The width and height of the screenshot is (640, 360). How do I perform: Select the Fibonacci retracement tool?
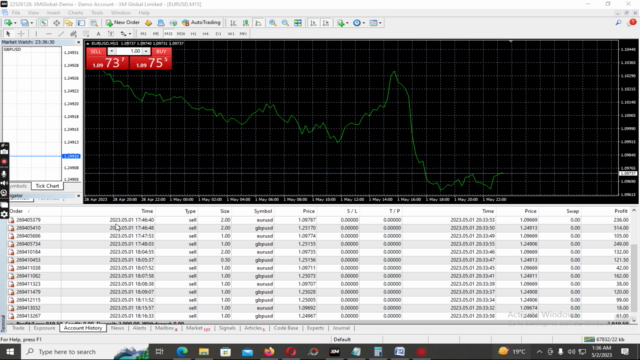click(86, 33)
